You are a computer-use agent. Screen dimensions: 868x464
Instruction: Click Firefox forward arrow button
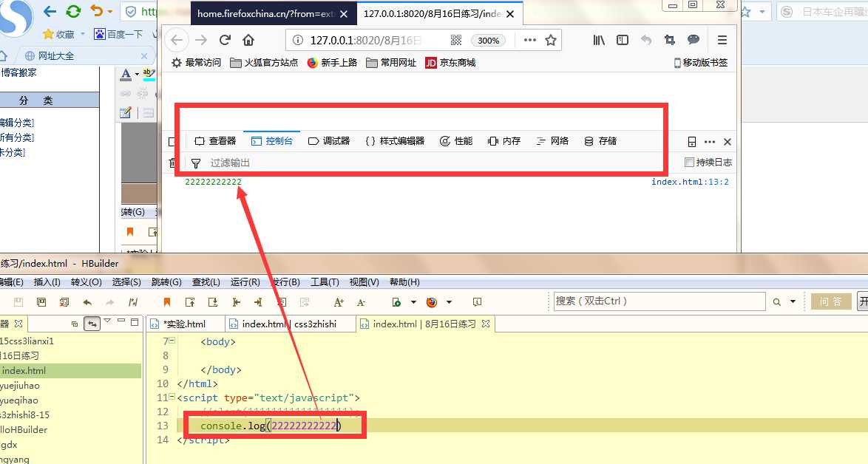[201, 40]
